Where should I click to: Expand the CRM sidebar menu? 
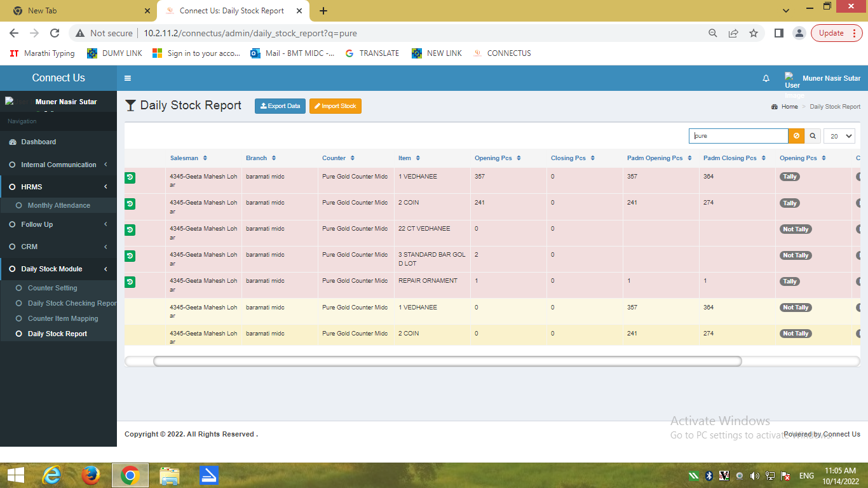[x=58, y=247]
